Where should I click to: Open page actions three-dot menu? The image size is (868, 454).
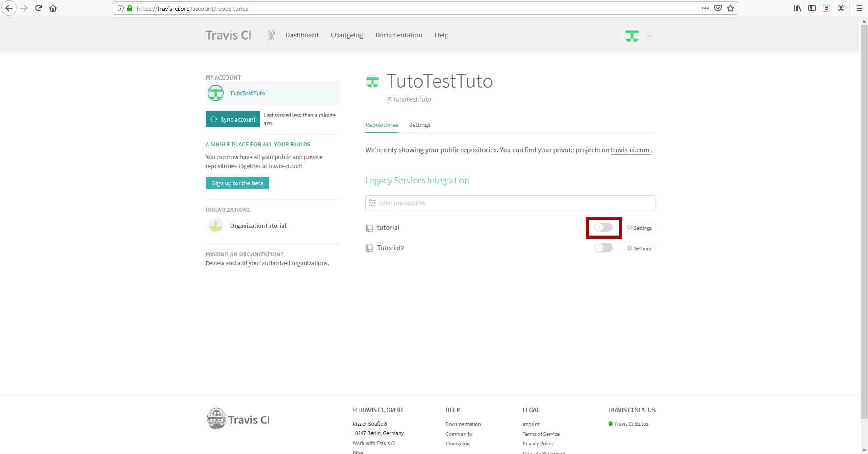[x=705, y=8]
